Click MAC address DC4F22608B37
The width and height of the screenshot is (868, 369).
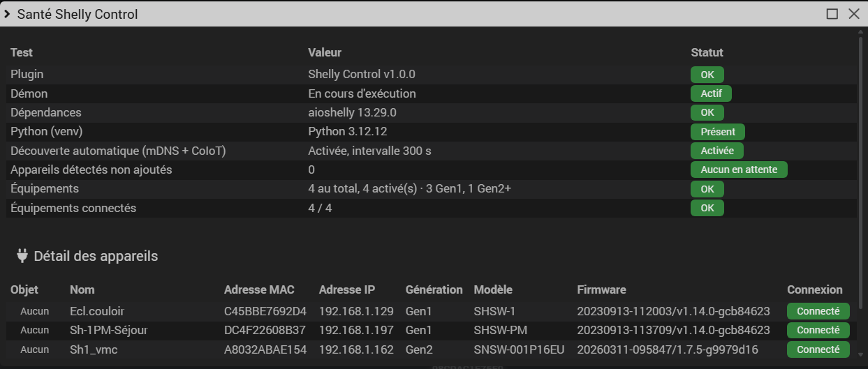265,330
